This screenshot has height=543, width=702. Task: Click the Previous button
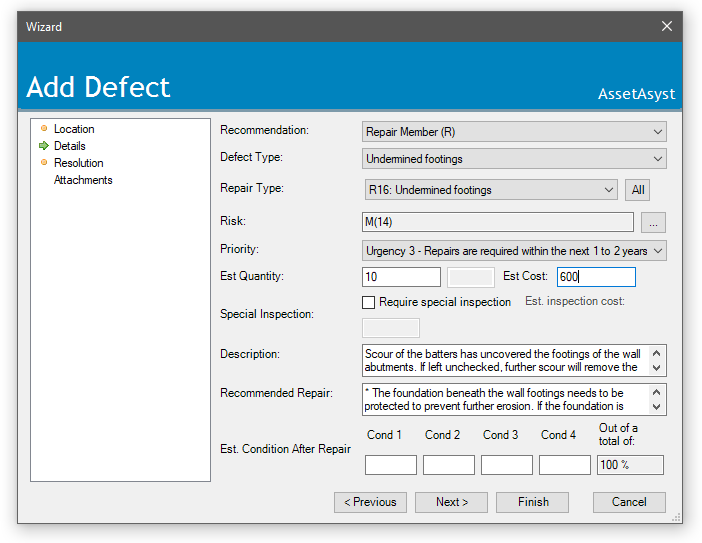coord(370,502)
